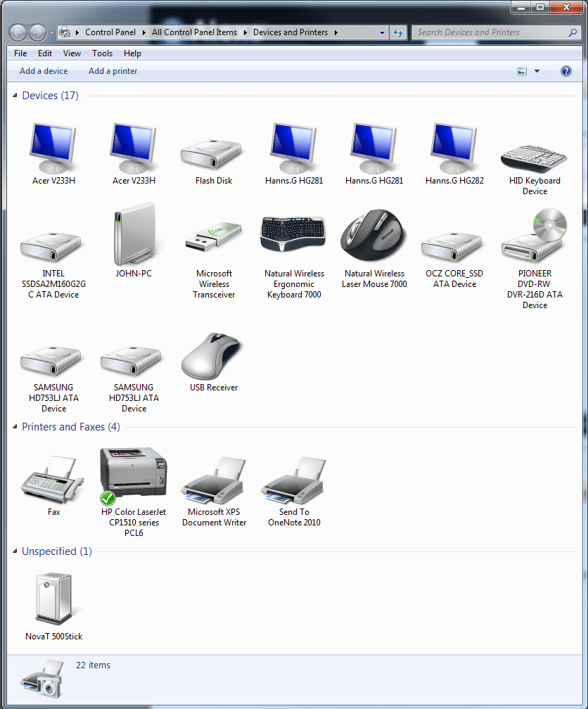This screenshot has width=588, height=709.
Task: Select Natural Wireless Ergonomic Keyboard 7000
Action: coord(293,235)
